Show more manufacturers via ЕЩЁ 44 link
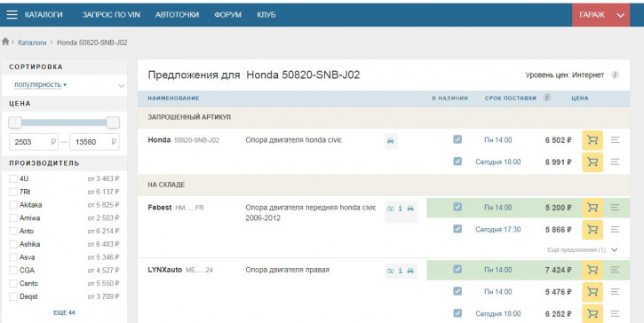 pos(64,312)
